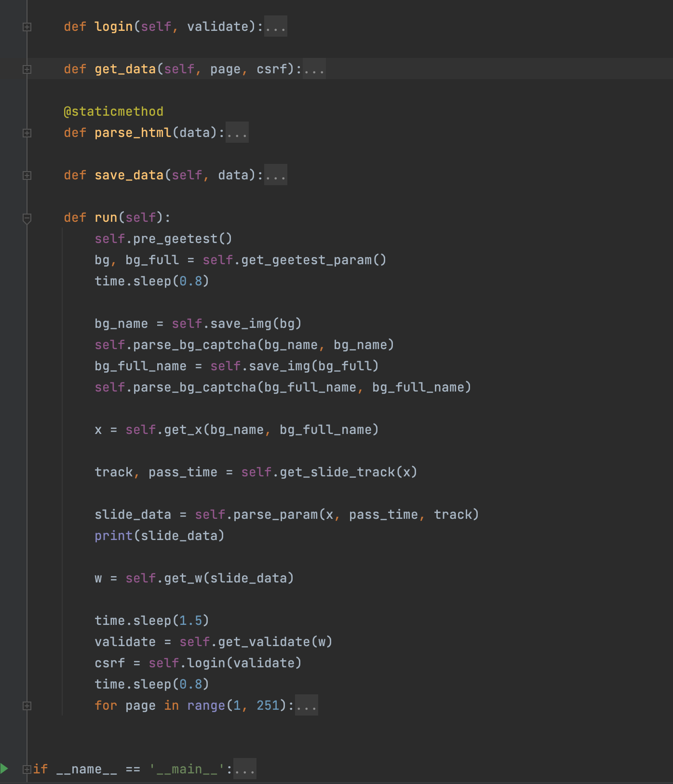Viewport: 673px width, 784px height.
Task: Click parse_bg_captcha on the bg_name line
Action: click(195, 345)
